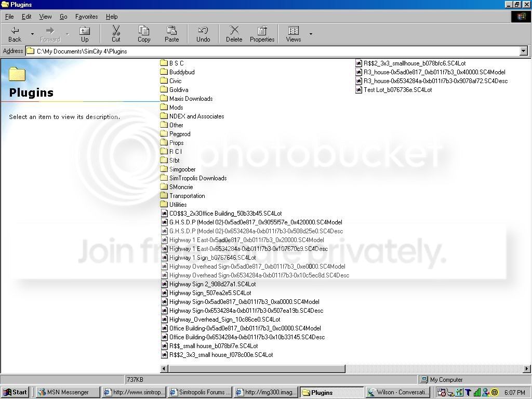The height and width of the screenshot is (399, 532).
Task: Click the horizontal scrollbar right arrow
Action: click(x=527, y=368)
